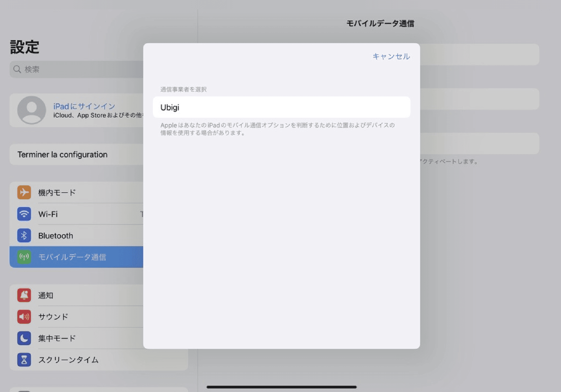
Task: Click the Bluetooth icon
Action: [24, 235]
